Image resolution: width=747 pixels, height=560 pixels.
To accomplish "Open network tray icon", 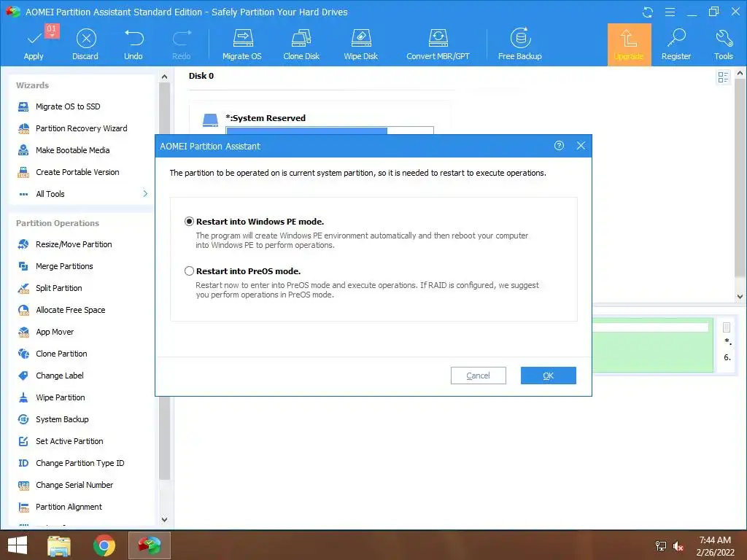I will [661, 546].
